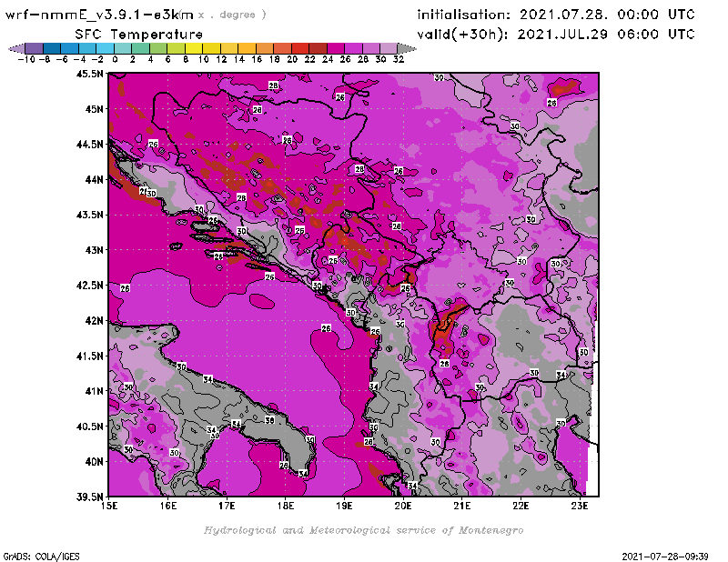Click the 19E longitude axis label
This screenshot has width=728, height=562.
pyautogui.click(x=344, y=505)
